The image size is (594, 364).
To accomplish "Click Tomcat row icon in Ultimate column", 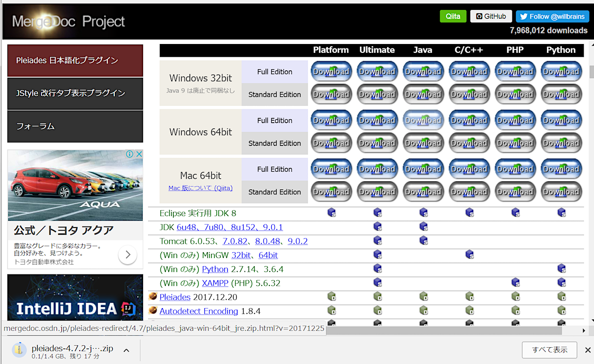I will (378, 240).
